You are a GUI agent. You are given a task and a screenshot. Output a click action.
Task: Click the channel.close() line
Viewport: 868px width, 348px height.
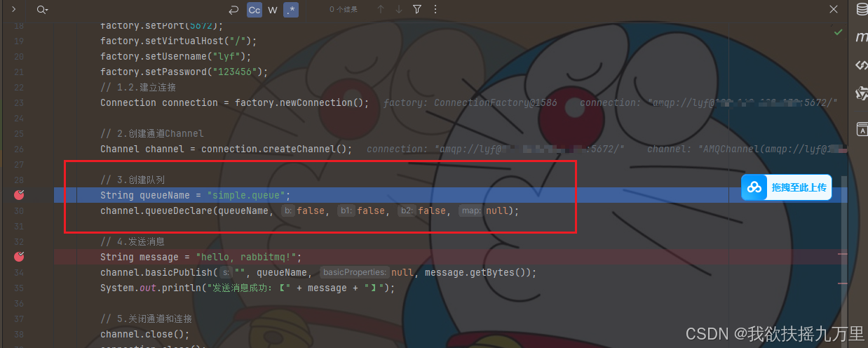[x=145, y=334]
